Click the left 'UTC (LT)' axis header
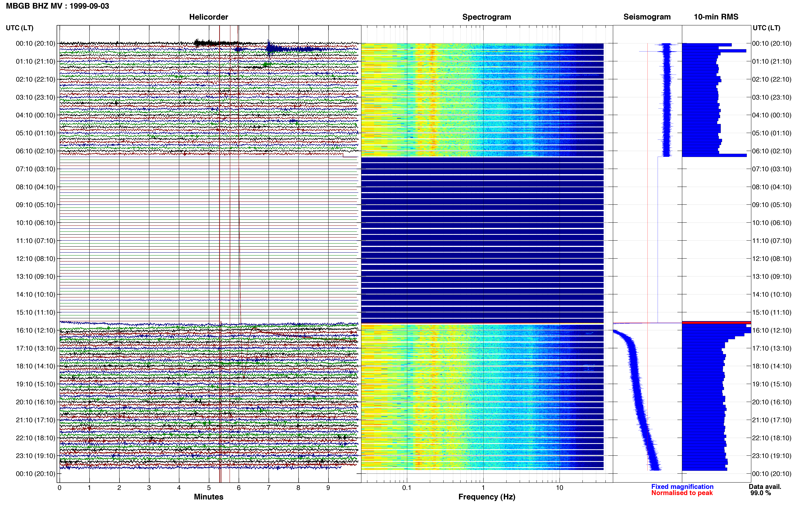The height and width of the screenshot is (508, 812). 20,28
